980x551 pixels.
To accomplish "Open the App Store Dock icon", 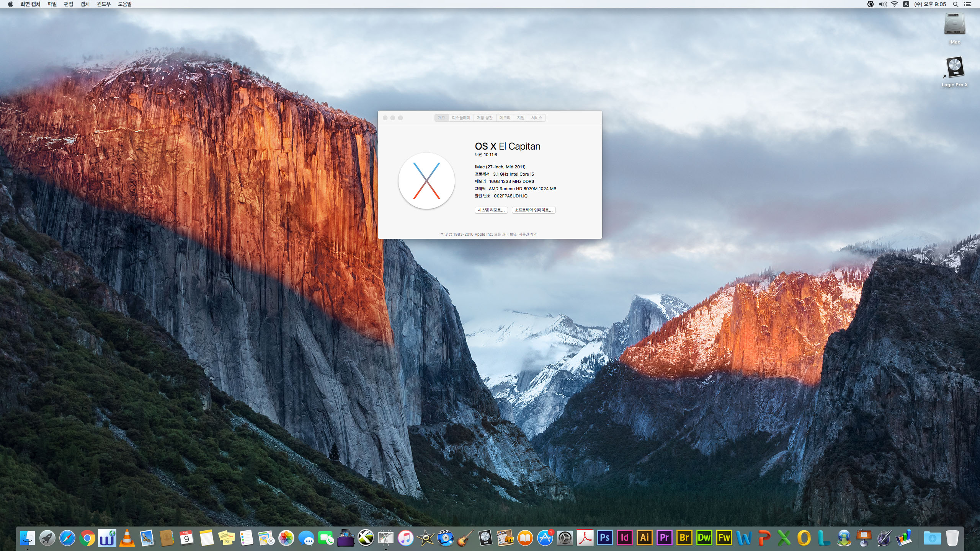I will coord(545,538).
